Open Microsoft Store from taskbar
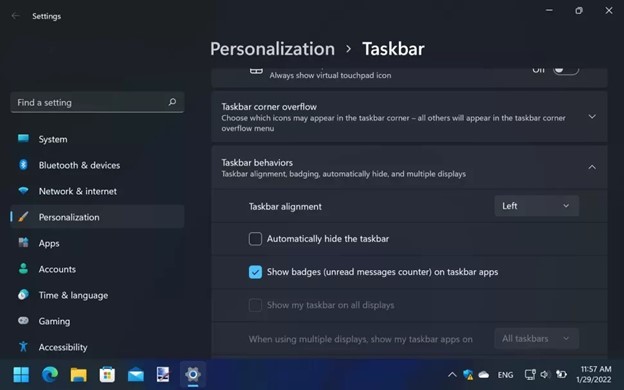The image size is (624, 390). pyautogui.click(x=107, y=374)
